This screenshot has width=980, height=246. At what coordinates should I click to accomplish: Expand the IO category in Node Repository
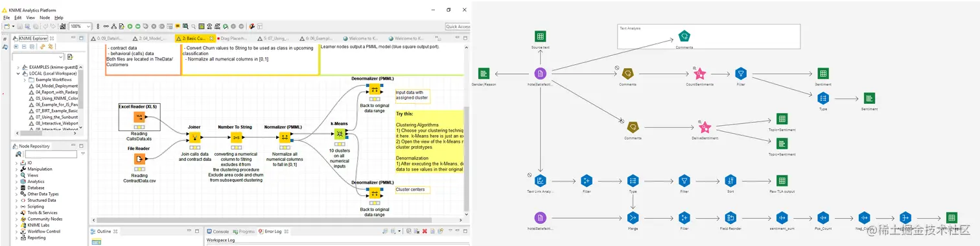tap(16, 163)
